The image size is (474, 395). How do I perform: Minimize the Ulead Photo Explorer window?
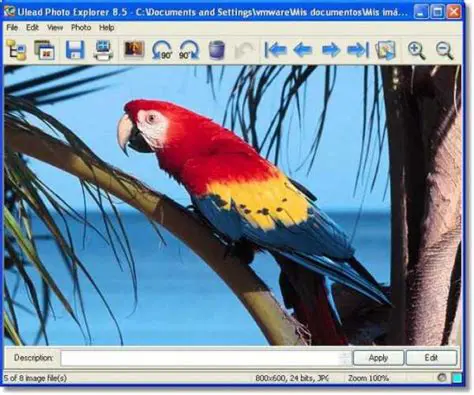click(x=421, y=12)
